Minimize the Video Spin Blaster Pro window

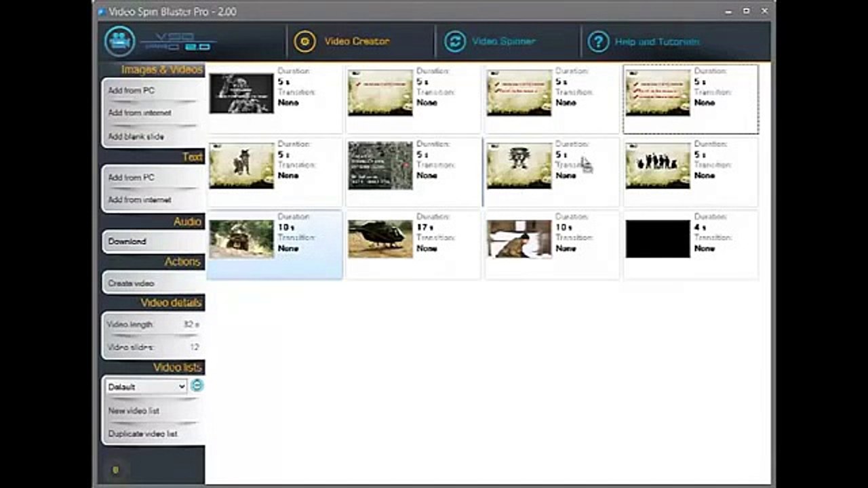pyautogui.click(x=728, y=11)
